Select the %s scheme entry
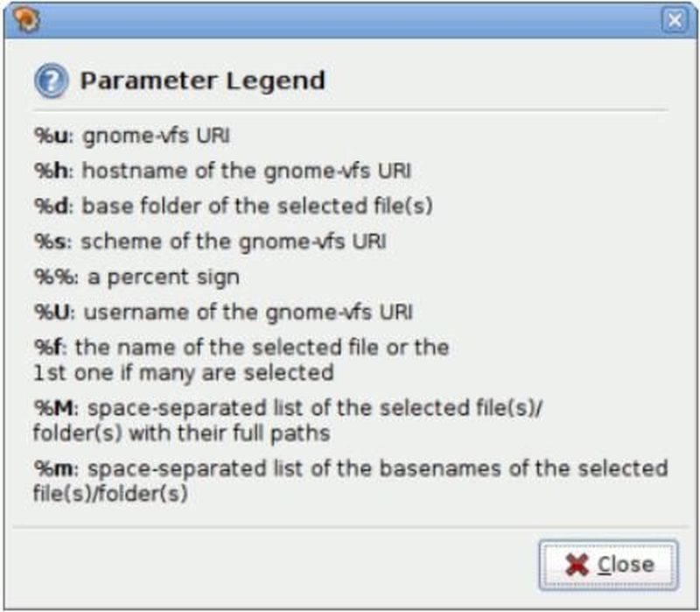The height and width of the screenshot is (612, 700). coord(210,241)
